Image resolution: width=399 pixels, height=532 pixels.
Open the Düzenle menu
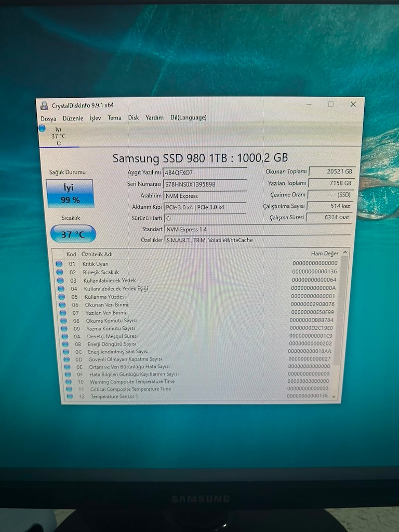click(73, 118)
